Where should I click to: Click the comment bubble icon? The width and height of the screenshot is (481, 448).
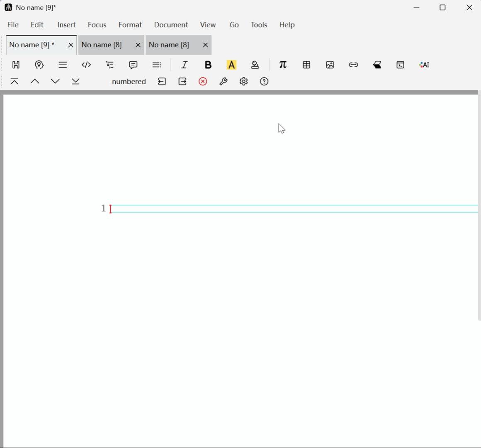(133, 65)
